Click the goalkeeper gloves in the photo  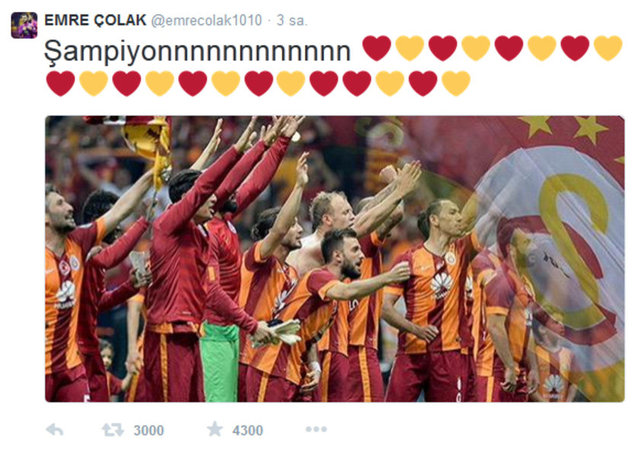[x=278, y=332]
